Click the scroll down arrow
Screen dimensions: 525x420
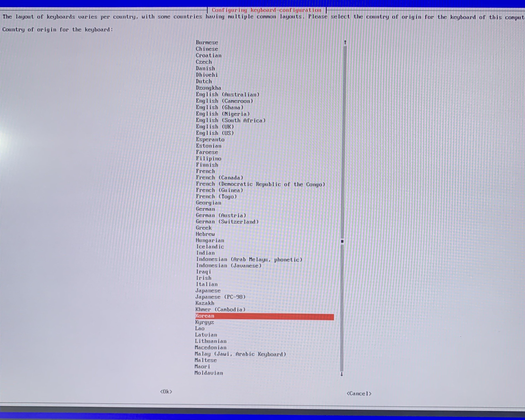(342, 374)
